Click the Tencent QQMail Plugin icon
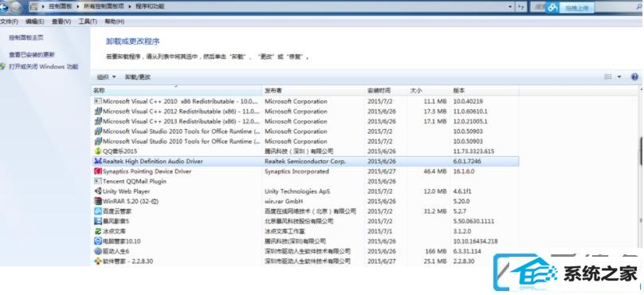 tap(98, 181)
